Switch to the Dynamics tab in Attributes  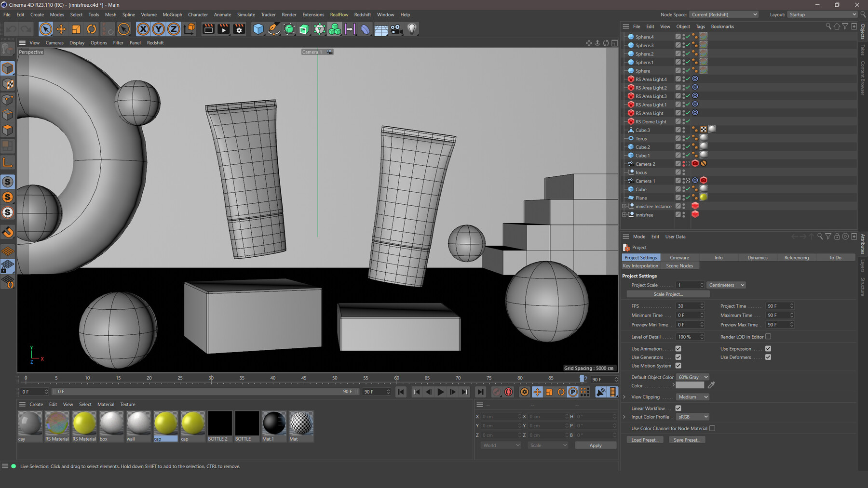[x=757, y=257]
